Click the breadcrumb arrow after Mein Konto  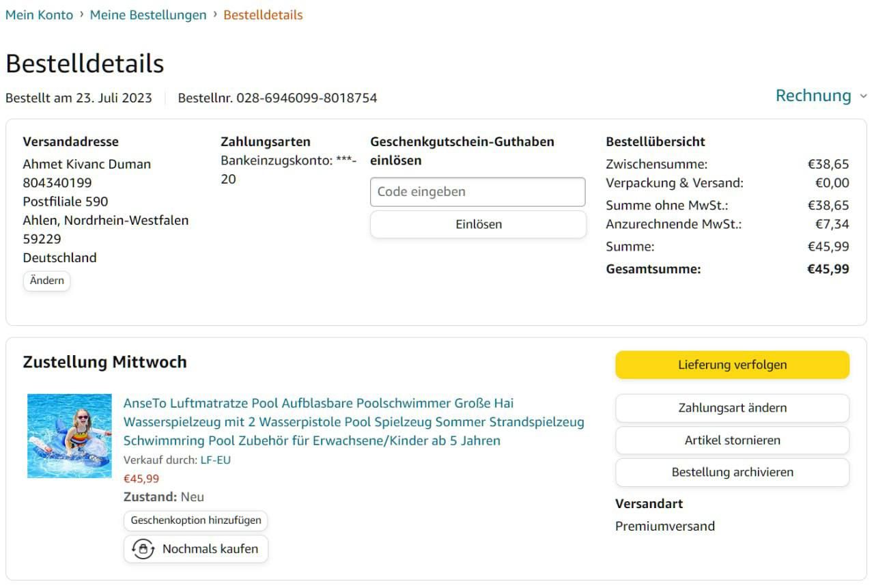[82, 14]
